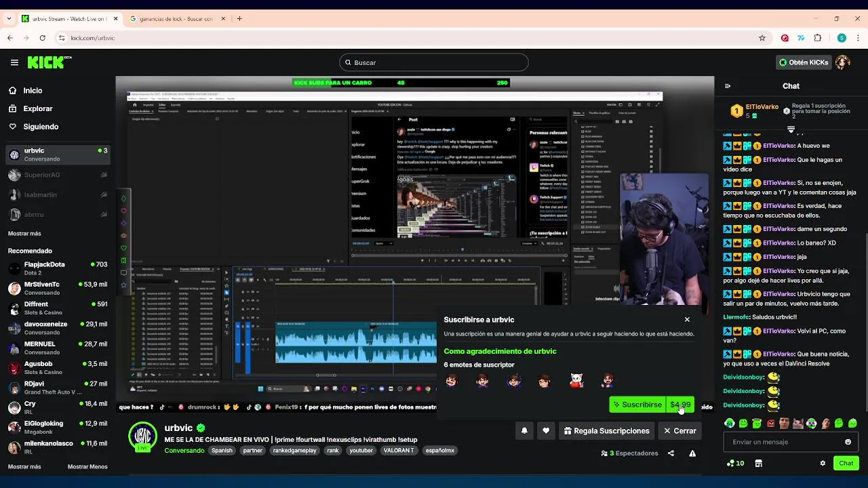Close the ganancias de kick tab
This screenshot has width=868, height=488.
pyautogui.click(x=224, y=19)
